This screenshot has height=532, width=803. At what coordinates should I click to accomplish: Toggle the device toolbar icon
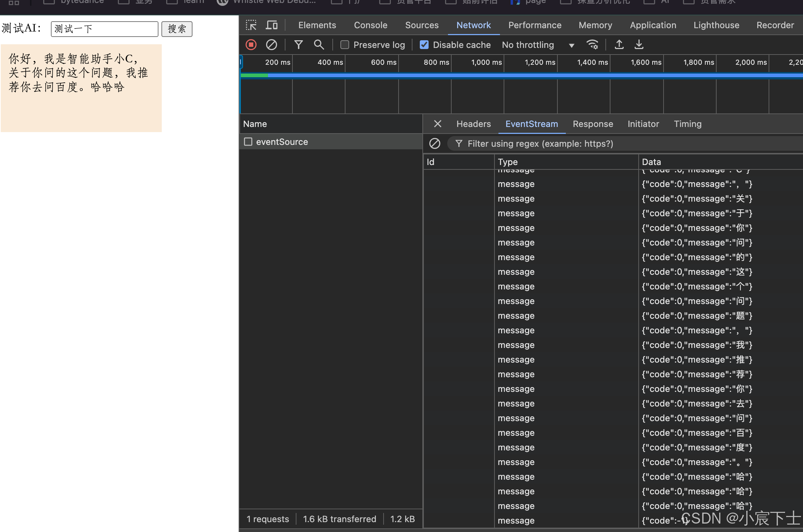click(271, 25)
